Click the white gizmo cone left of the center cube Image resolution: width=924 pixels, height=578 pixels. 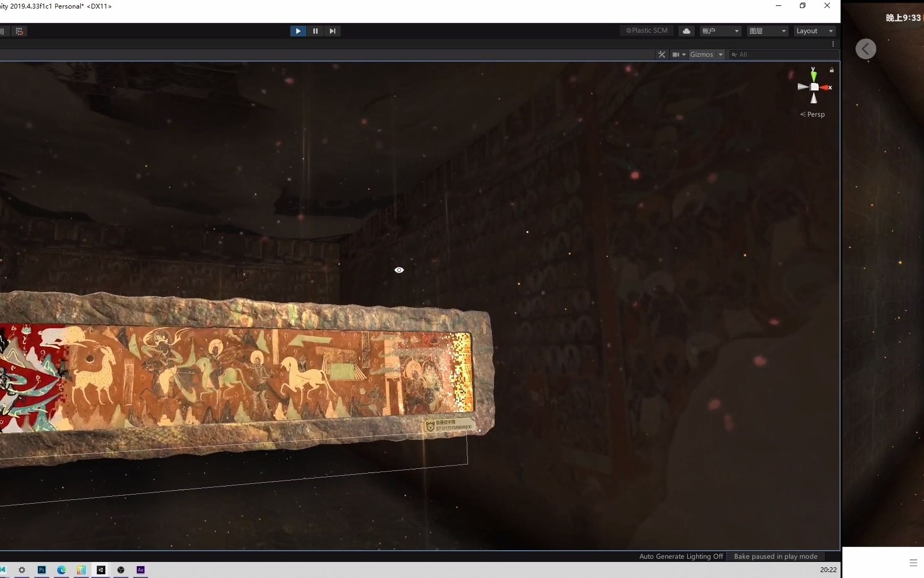point(803,87)
